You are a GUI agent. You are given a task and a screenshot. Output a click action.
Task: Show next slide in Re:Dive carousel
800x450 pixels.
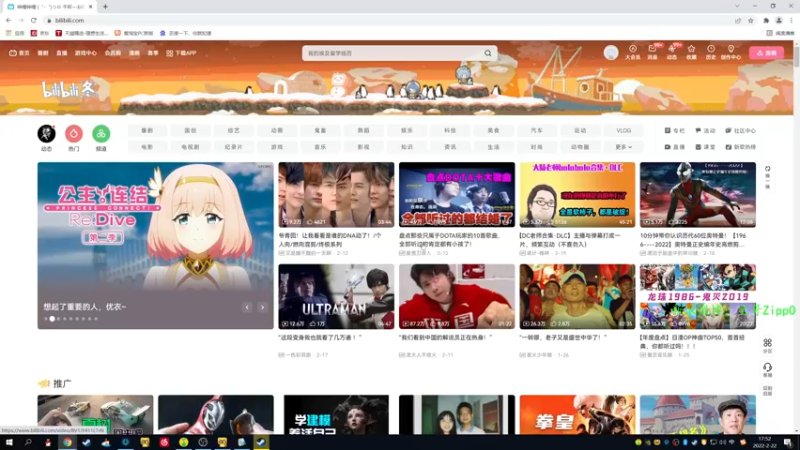pyautogui.click(x=262, y=307)
